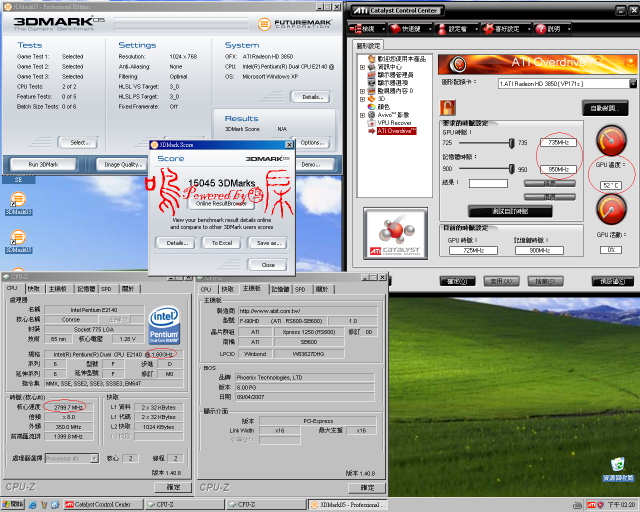Open the Hotkeys dropdown in Catalyst toolbar
The height and width of the screenshot is (512, 640).
pos(411,29)
